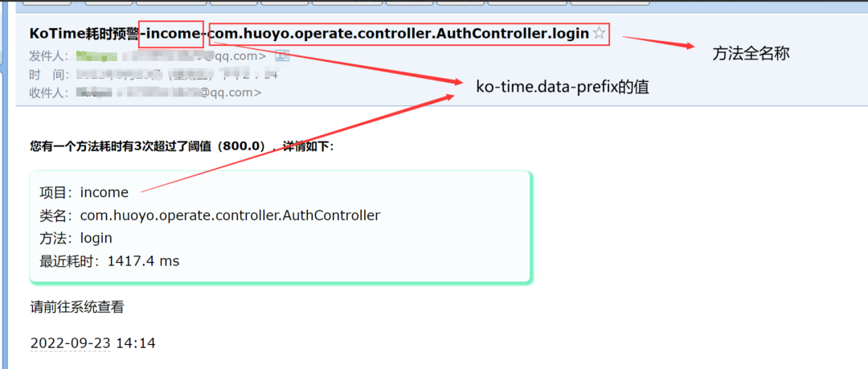Click AuthController.login in the subject line
The image size is (868, 369).
(x=510, y=34)
